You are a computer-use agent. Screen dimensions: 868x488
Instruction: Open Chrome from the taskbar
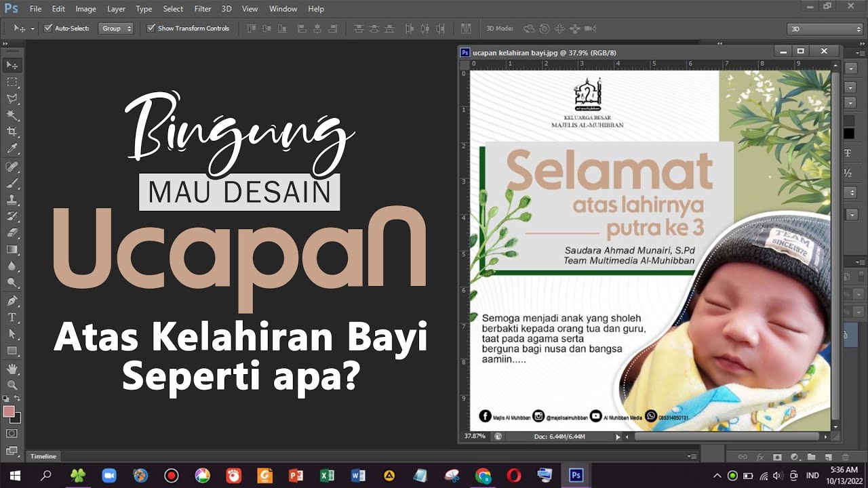click(483, 476)
